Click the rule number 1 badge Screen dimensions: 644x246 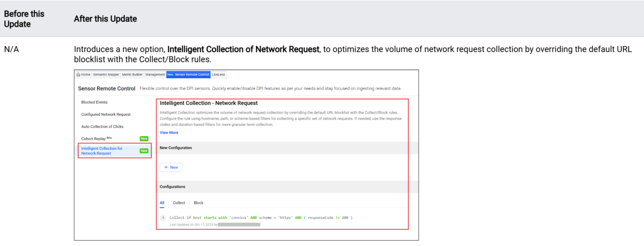163,218
